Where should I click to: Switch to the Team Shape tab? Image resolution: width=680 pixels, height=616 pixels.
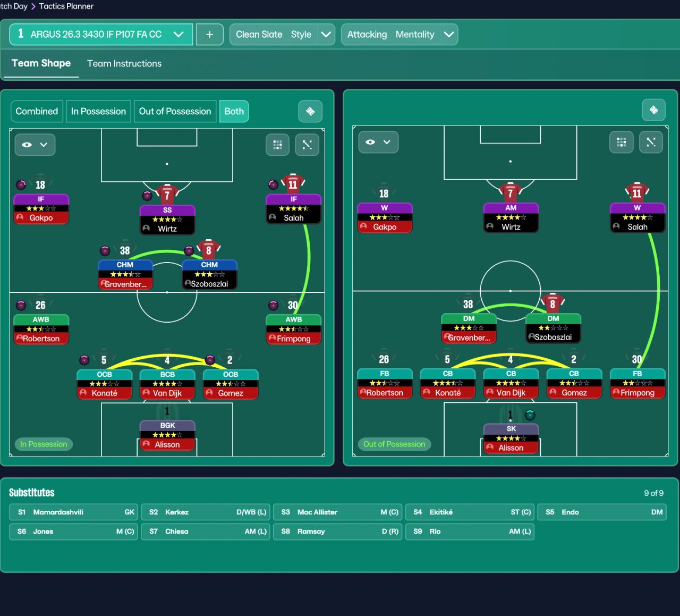41,63
